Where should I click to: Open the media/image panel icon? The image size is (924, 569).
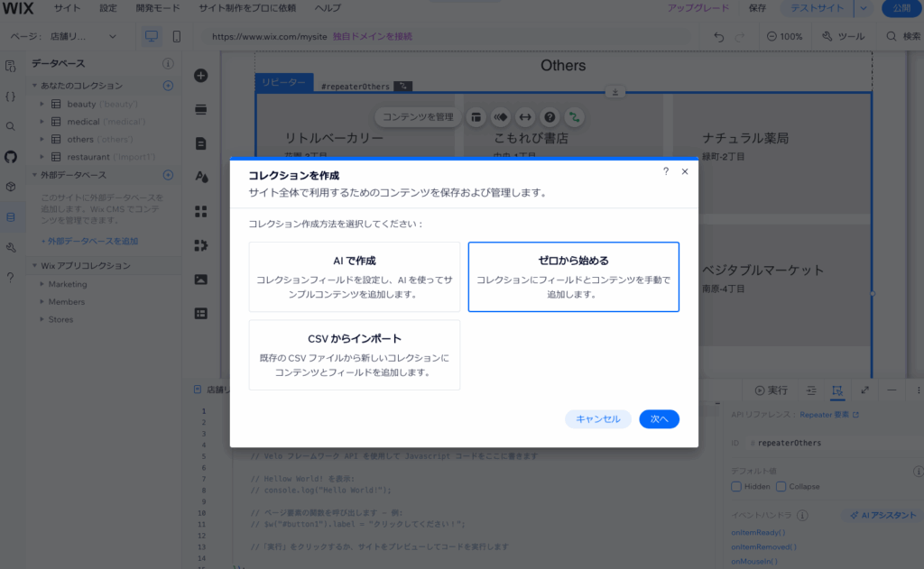click(200, 280)
